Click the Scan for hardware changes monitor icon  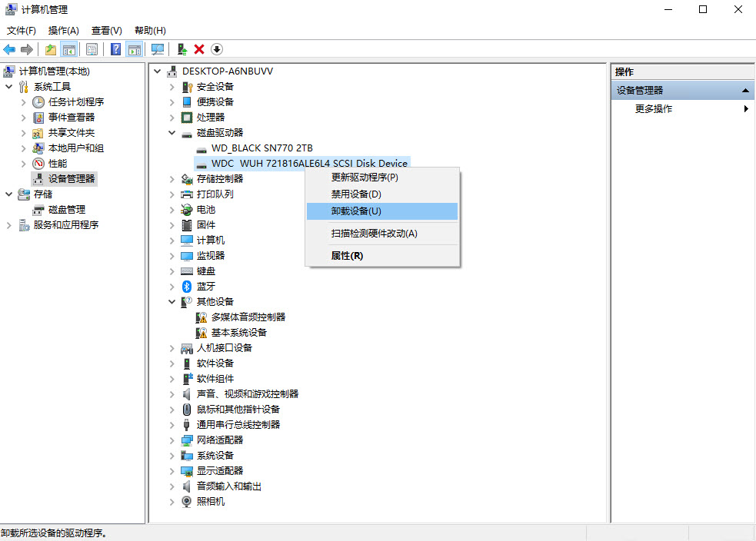157,49
